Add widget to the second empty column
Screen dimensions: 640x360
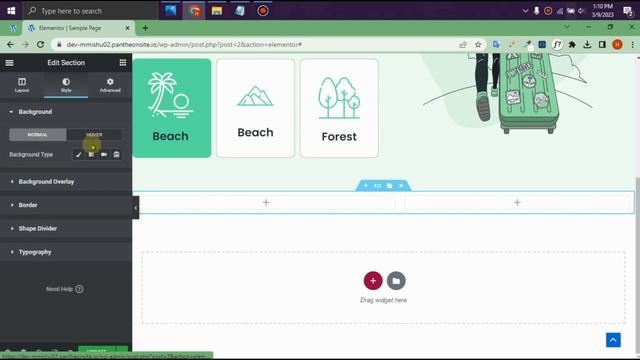pos(517,202)
